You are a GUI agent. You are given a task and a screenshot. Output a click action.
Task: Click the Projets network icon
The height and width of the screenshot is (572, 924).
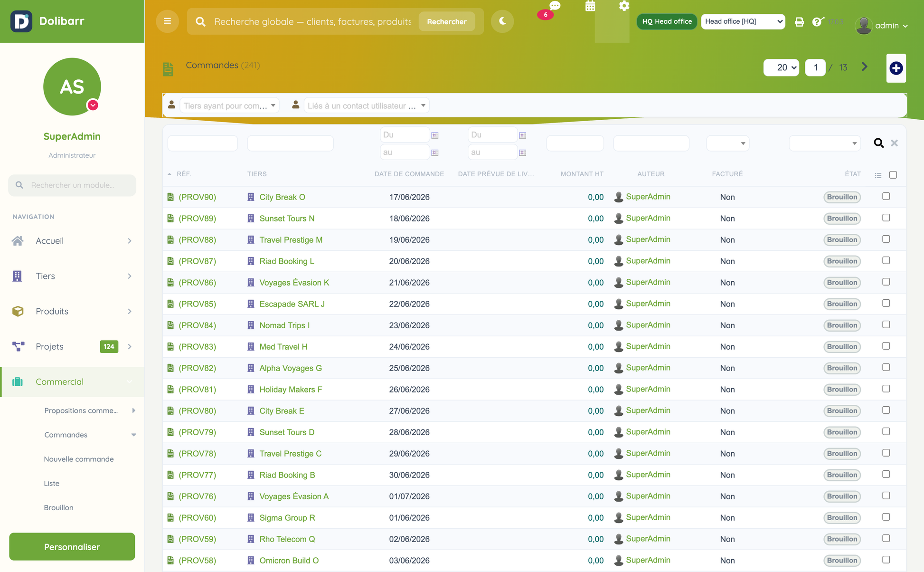click(18, 346)
